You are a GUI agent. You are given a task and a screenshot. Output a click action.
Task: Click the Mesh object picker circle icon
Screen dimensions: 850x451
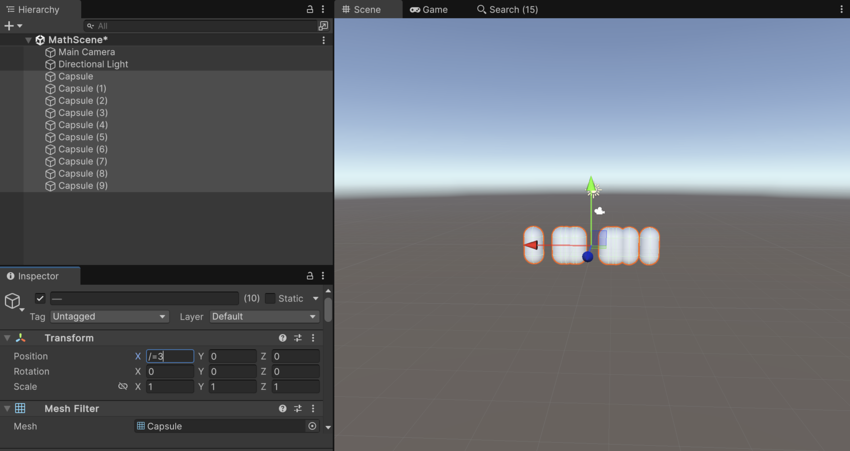(312, 426)
